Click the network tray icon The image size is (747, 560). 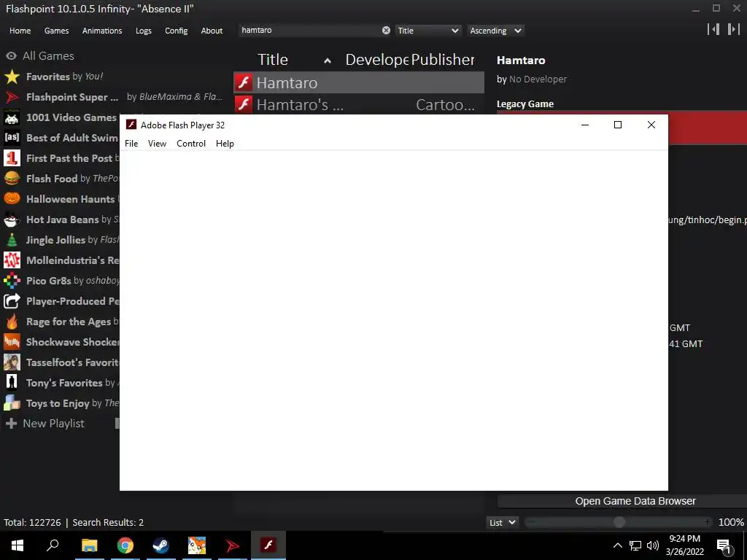click(x=635, y=545)
